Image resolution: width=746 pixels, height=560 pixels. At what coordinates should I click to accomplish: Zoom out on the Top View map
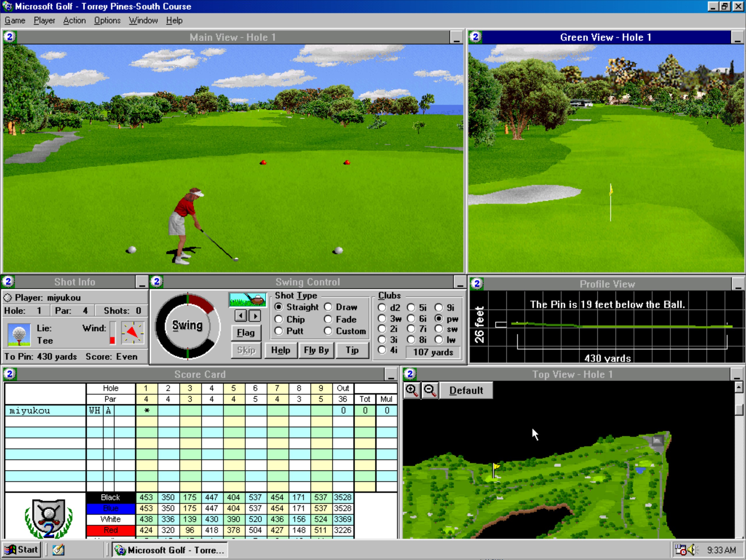click(430, 390)
